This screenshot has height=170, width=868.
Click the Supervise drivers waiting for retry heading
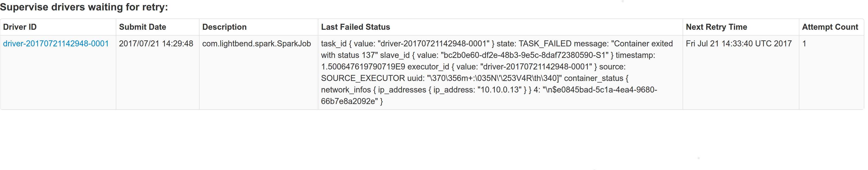click(84, 7)
